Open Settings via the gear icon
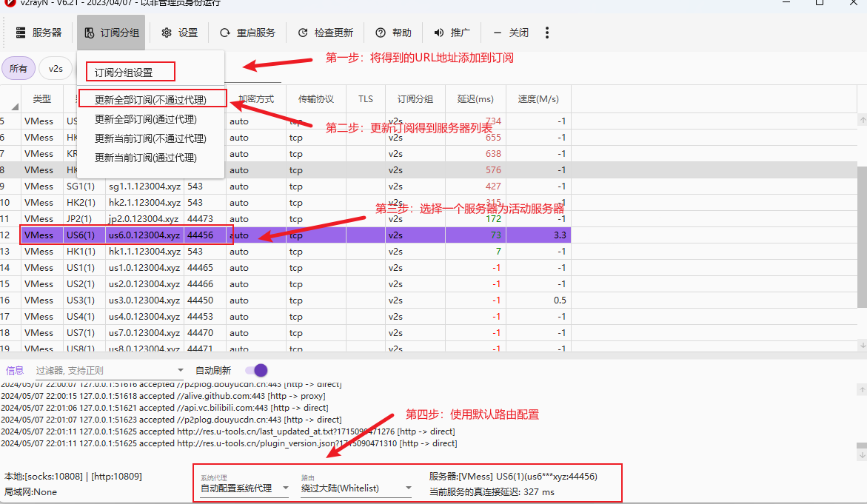This screenshot has height=504, width=867. click(x=167, y=33)
